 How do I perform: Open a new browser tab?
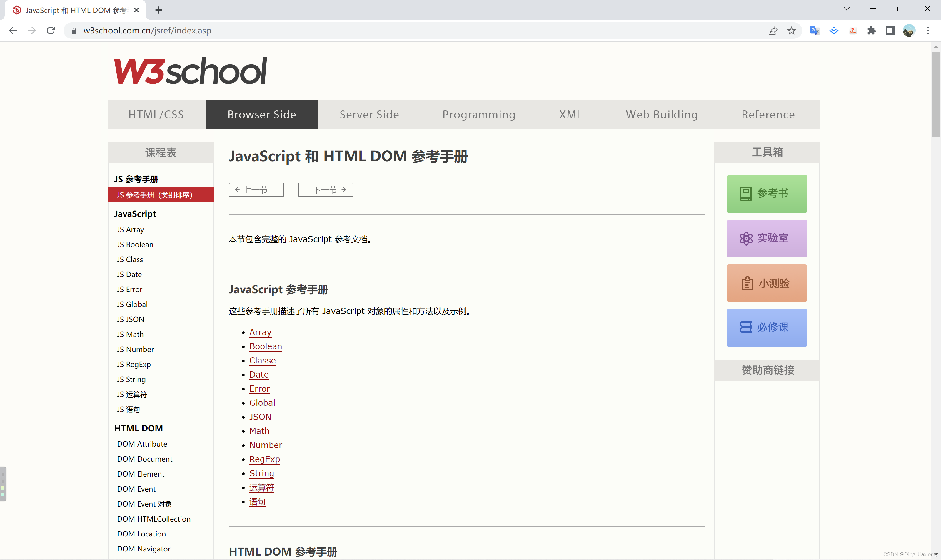158,10
